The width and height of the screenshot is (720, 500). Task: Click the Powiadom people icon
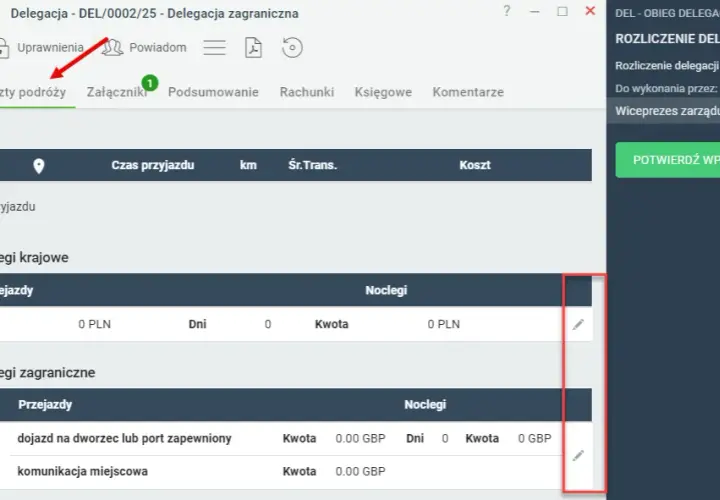coord(112,48)
